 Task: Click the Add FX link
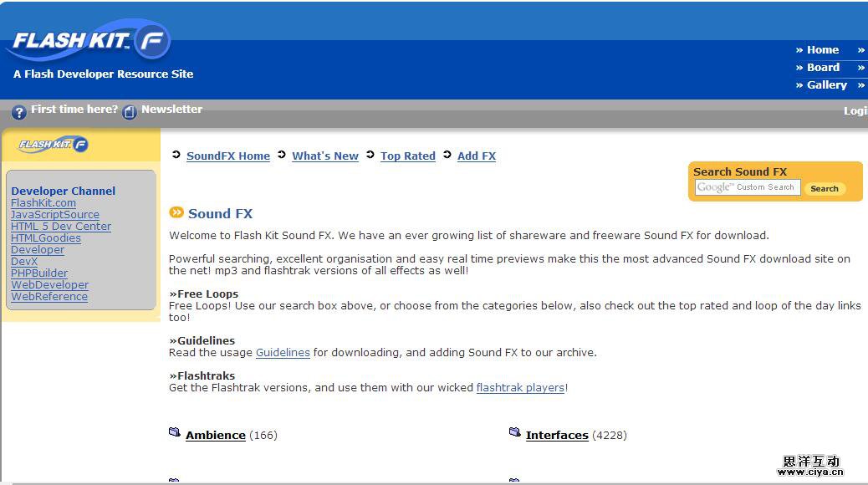tap(477, 156)
